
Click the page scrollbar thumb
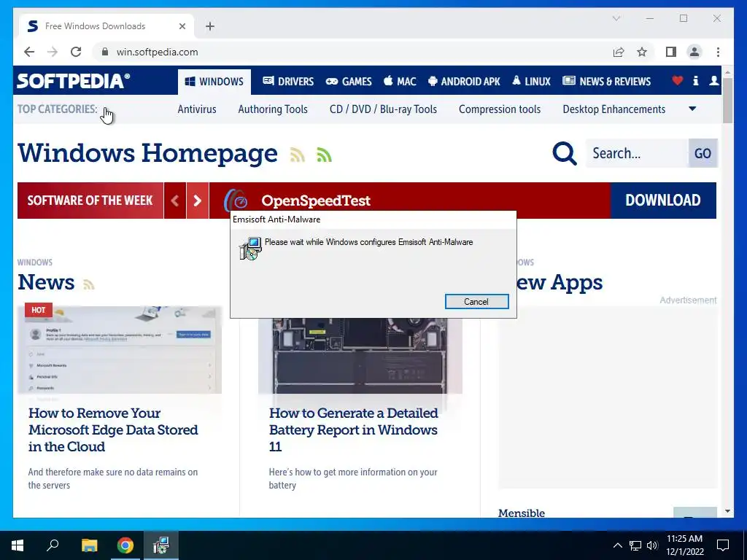[x=727, y=100]
